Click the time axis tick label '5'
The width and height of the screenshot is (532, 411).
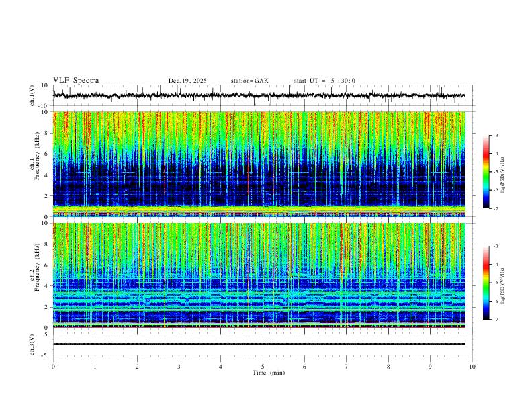point(263,367)
